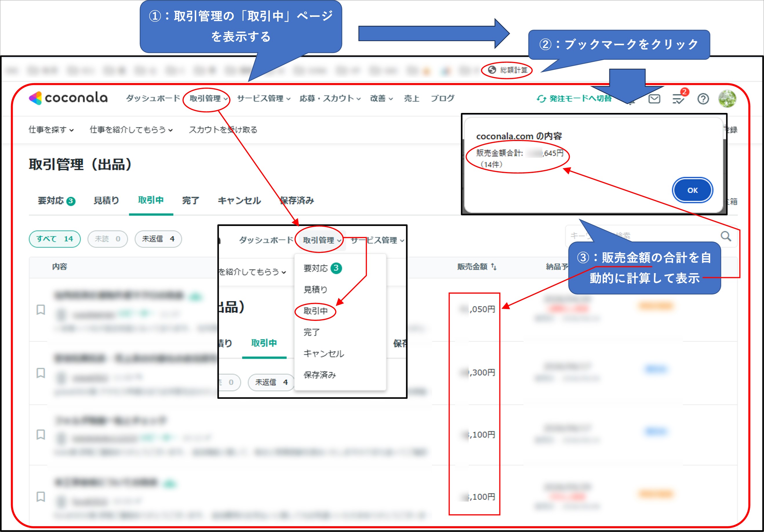Open the user profile avatar
764x532 pixels.
point(727,99)
